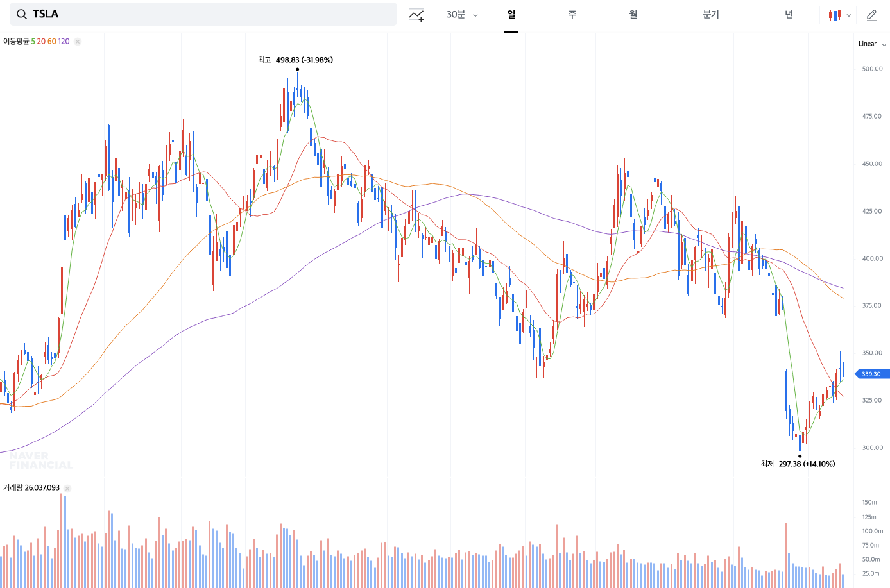Click the 100.0m volume axis label
The width and height of the screenshot is (890, 588).
(x=872, y=531)
